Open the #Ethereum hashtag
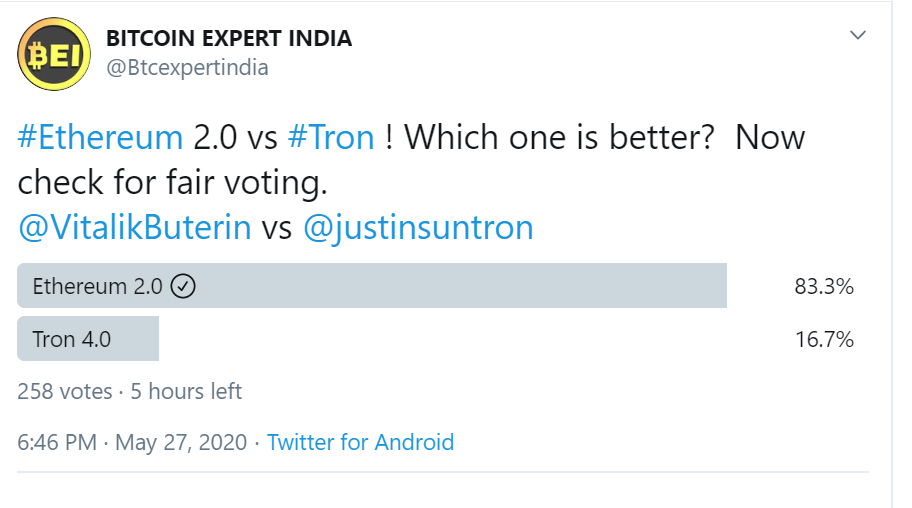912x508 pixels. point(100,138)
